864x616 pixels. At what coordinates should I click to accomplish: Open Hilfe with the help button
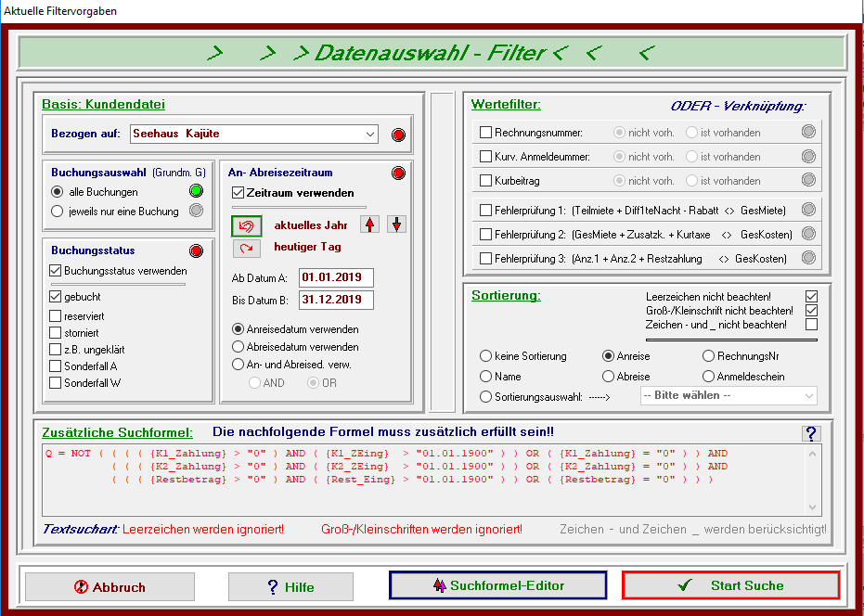290,587
